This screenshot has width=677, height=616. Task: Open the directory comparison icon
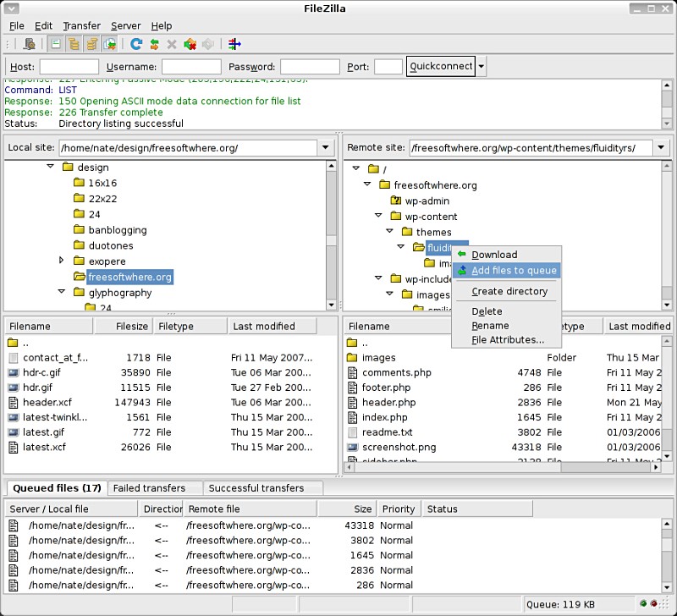pos(234,44)
